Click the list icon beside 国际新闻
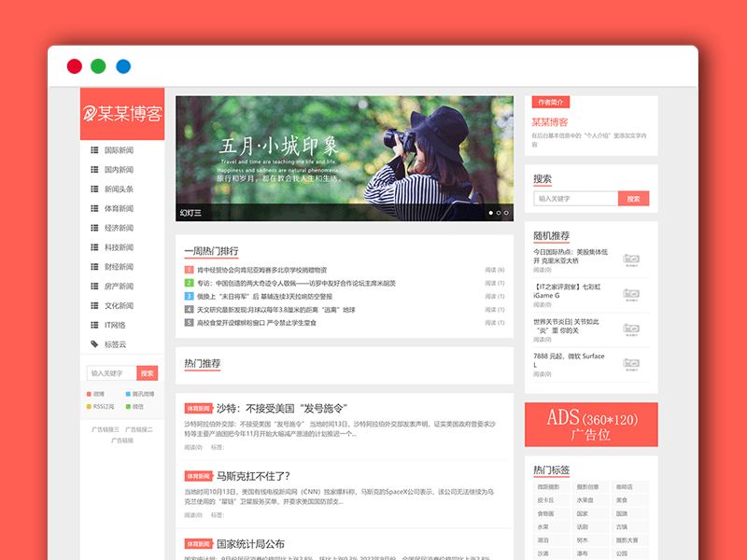 click(x=94, y=150)
